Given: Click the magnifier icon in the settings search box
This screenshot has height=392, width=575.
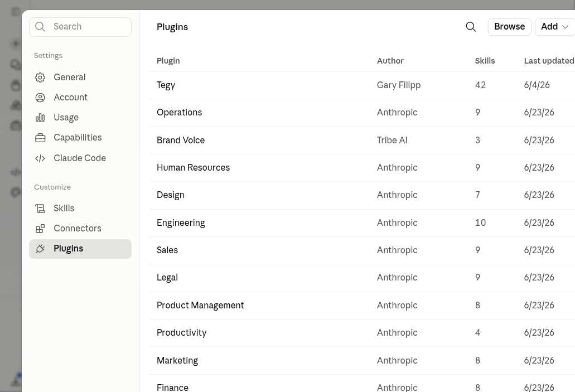Looking at the screenshot, I should coord(40,27).
